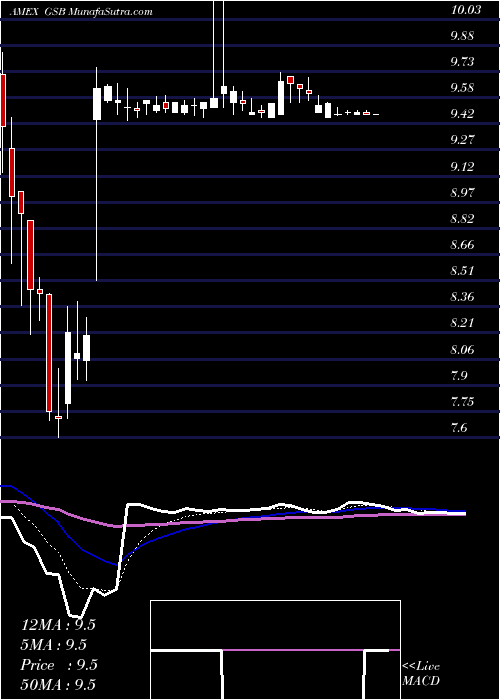
Task: Click the 8.97 price axis label
Action: pyautogui.click(x=462, y=193)
